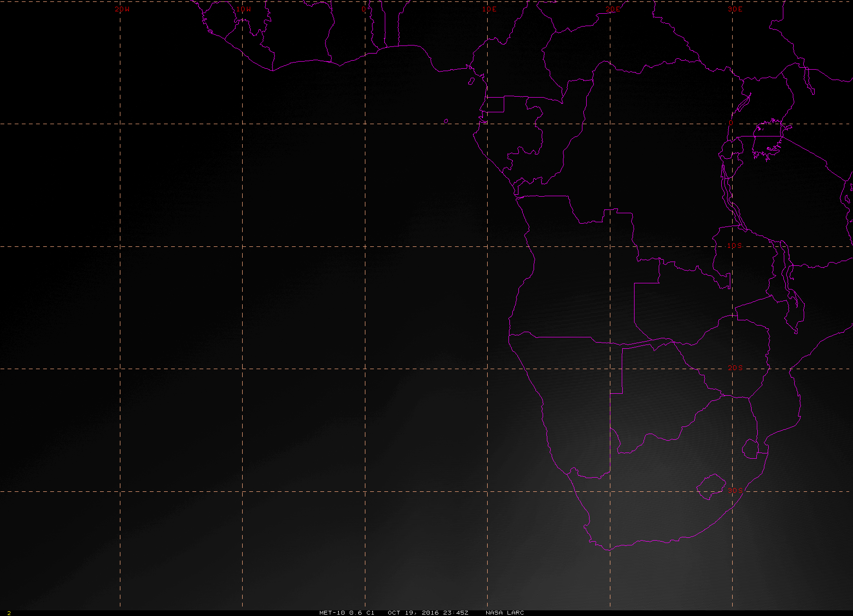Click the 20E longitude label

click(612, 9)
